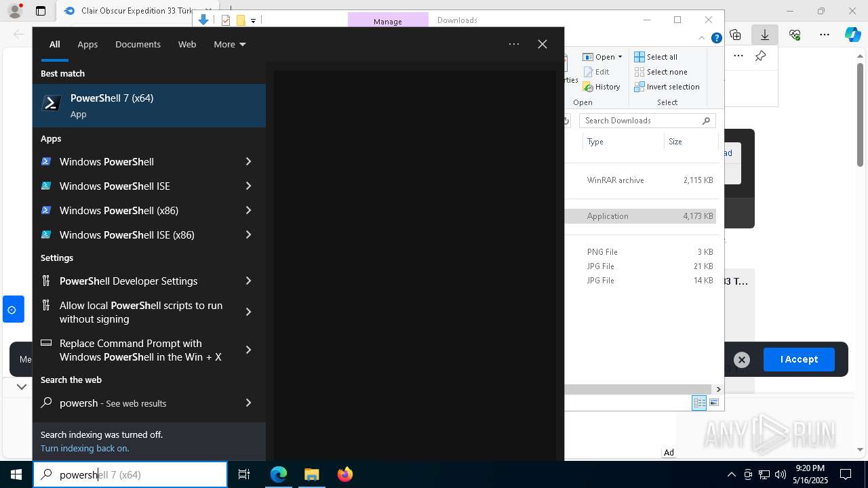Viewport: 868px width, 488px height.
Task: Switch Explorer to details view
Action: click(x=699, y=403)
